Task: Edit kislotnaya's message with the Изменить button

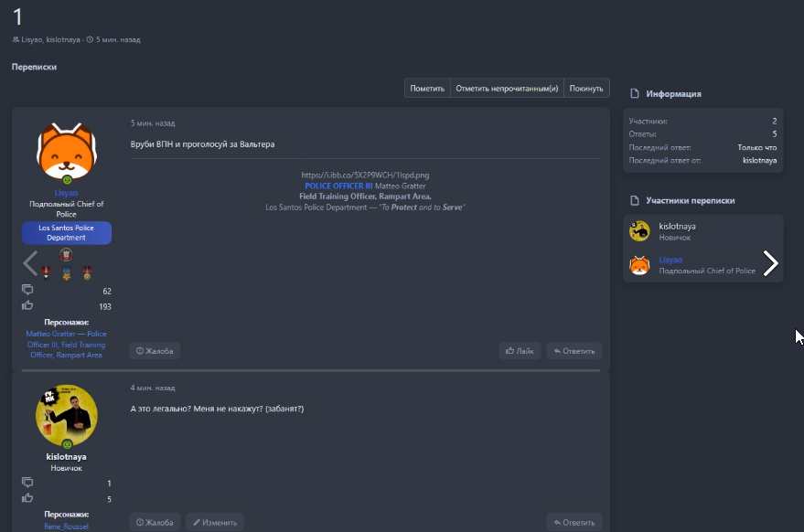Action: (215, 523)
